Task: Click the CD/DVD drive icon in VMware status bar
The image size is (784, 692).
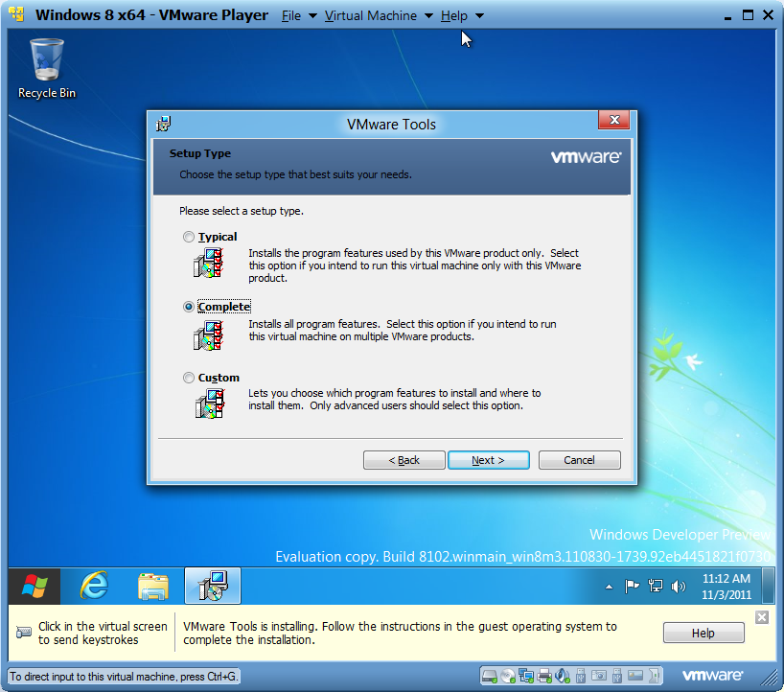Action: click(x=507, y=676)
